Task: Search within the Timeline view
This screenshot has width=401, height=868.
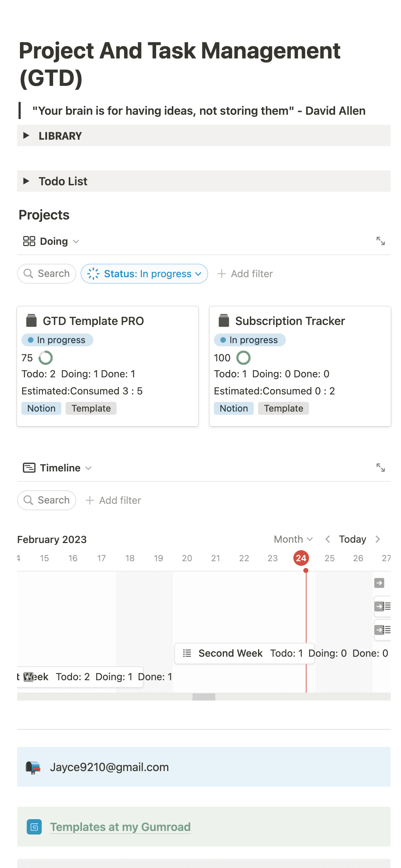Action: coord(47,500)
